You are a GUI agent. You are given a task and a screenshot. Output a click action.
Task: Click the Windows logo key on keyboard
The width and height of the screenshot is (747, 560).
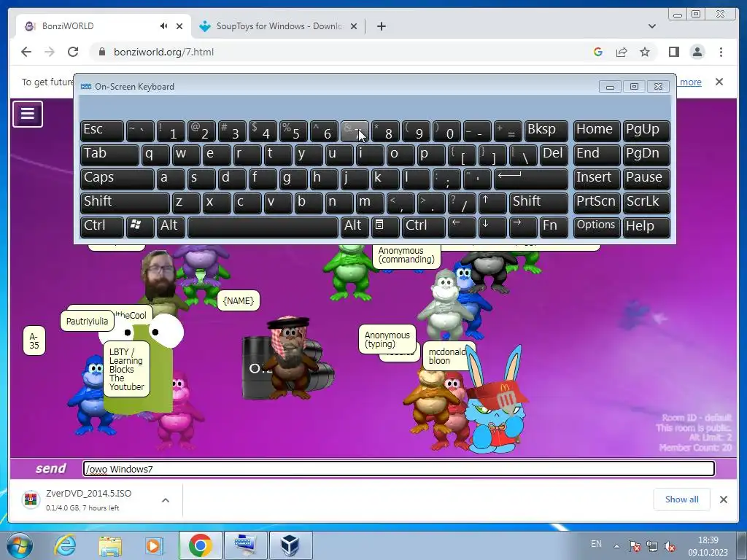pyautogui.click(x=140, y=227)
